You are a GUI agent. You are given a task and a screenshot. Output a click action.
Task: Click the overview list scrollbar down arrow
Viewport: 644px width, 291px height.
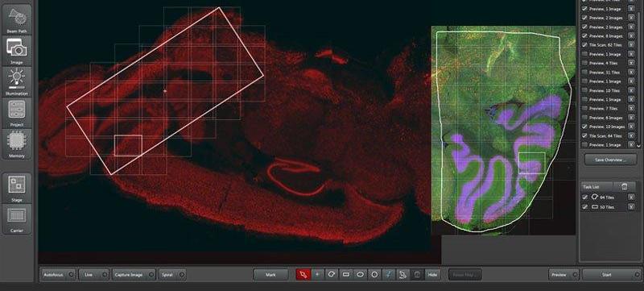coord(638,145)
